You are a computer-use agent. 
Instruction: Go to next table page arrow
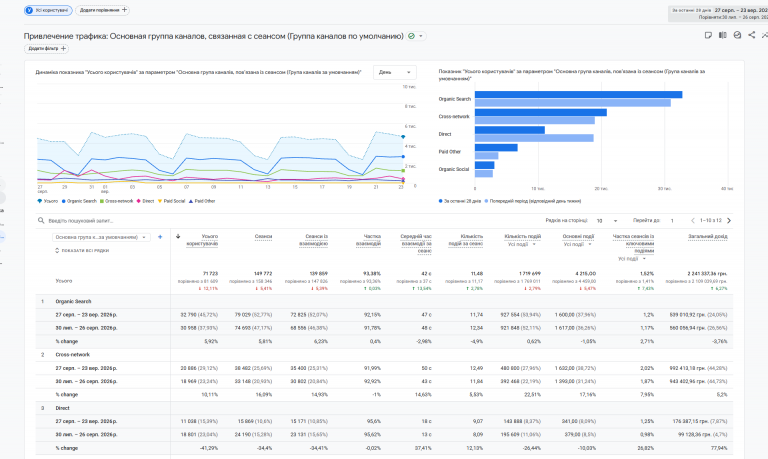click(729, 220)
